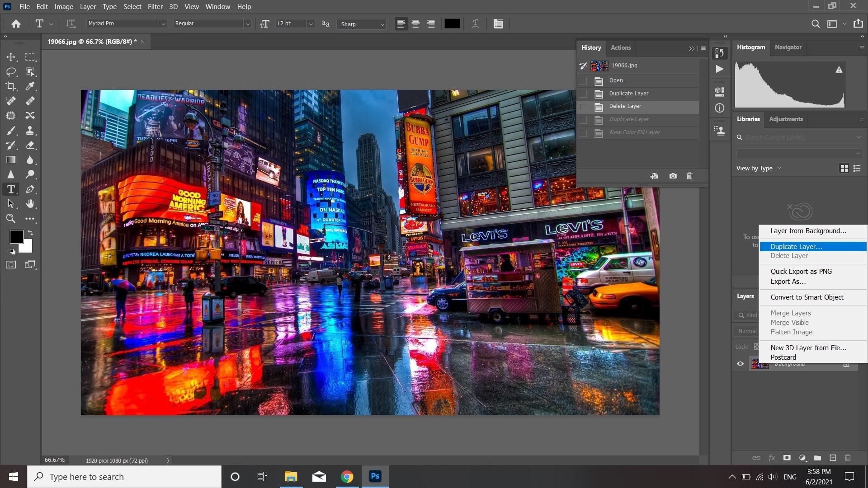Click center align text button
This screenshot has width=868, height=488.
click(x=416, y=24)
